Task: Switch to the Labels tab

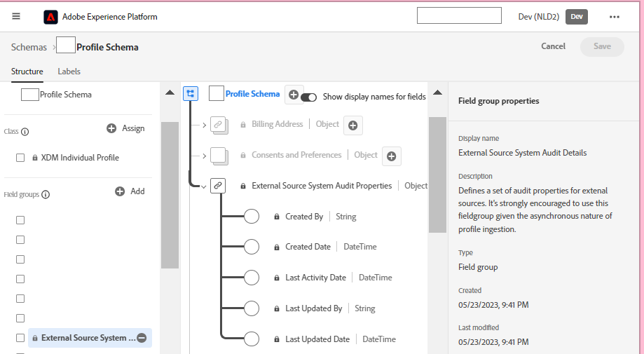Action: [x=69, y=72]
